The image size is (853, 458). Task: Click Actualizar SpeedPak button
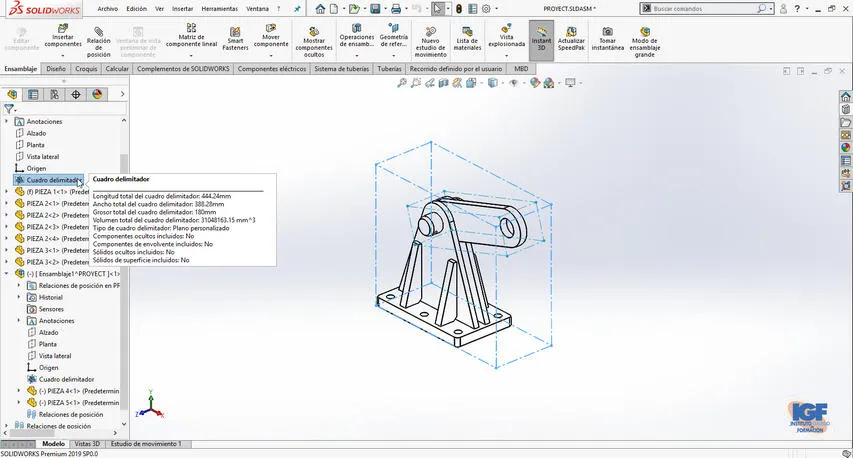click(x=571, y=39)
